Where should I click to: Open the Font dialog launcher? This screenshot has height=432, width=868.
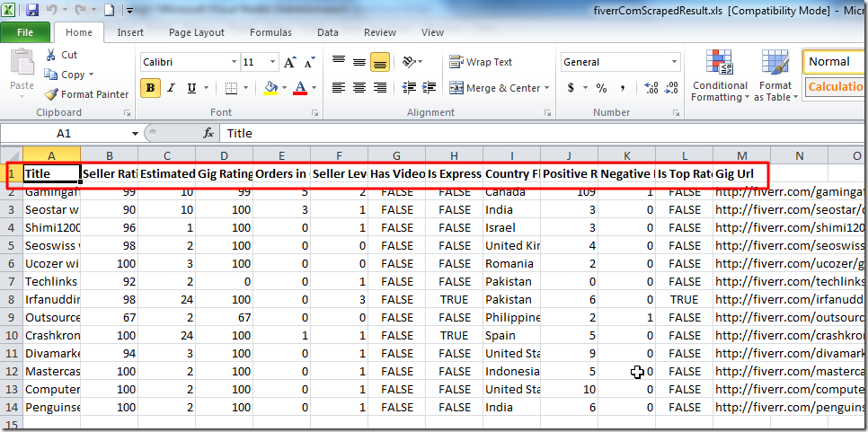click(314, 113)
